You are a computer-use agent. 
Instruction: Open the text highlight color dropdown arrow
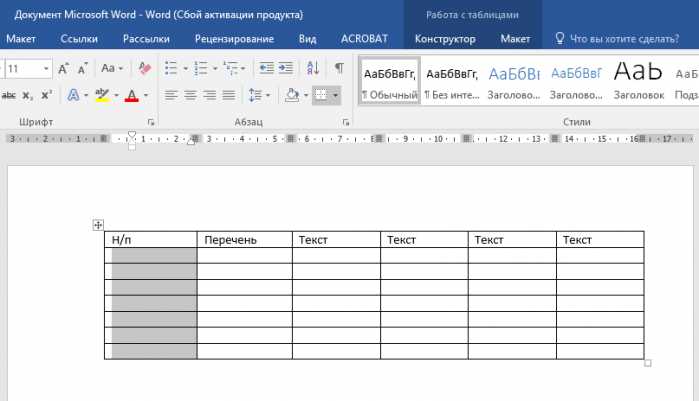117,95
